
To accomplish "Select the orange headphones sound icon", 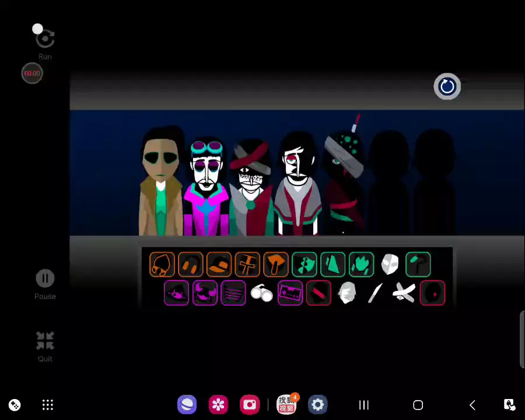I will pyautogui.click(x=190, y=264).
